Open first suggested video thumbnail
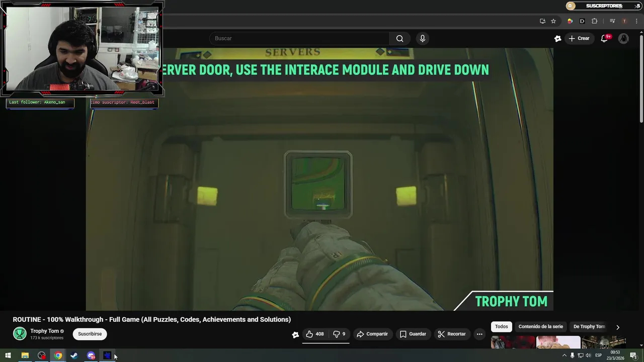The image size is (644, 362). [512, 342]
